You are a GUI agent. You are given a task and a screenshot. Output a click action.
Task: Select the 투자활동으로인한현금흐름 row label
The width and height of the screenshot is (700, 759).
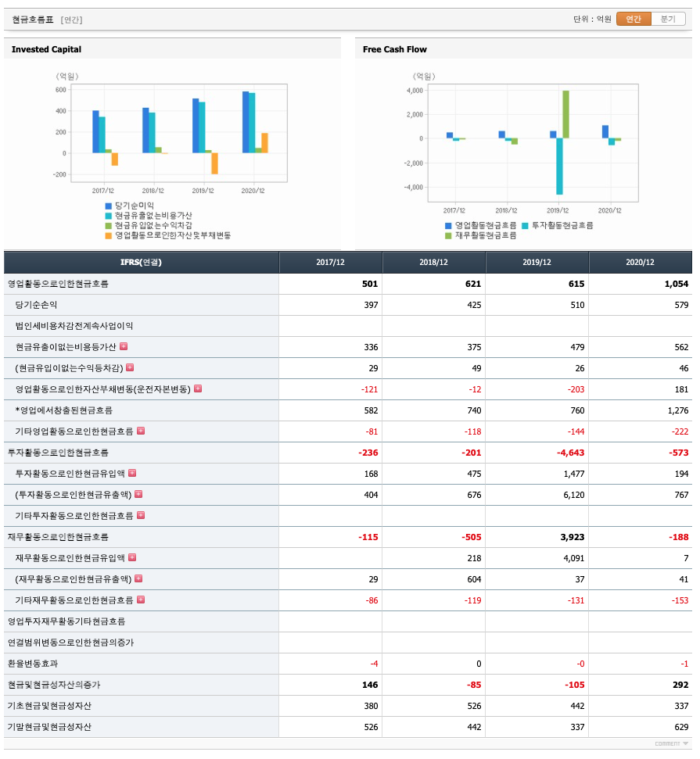click(58, 453)
